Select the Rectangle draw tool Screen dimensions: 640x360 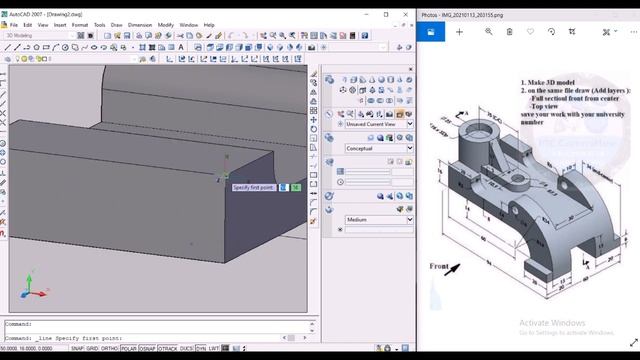tap(46, 47)
